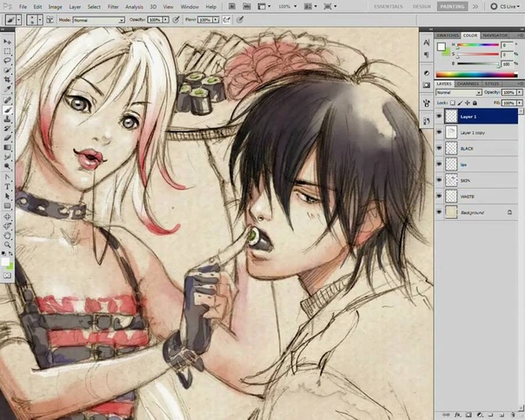
Task: Select the Clone Stamp tool
Action: pos(7,119)
